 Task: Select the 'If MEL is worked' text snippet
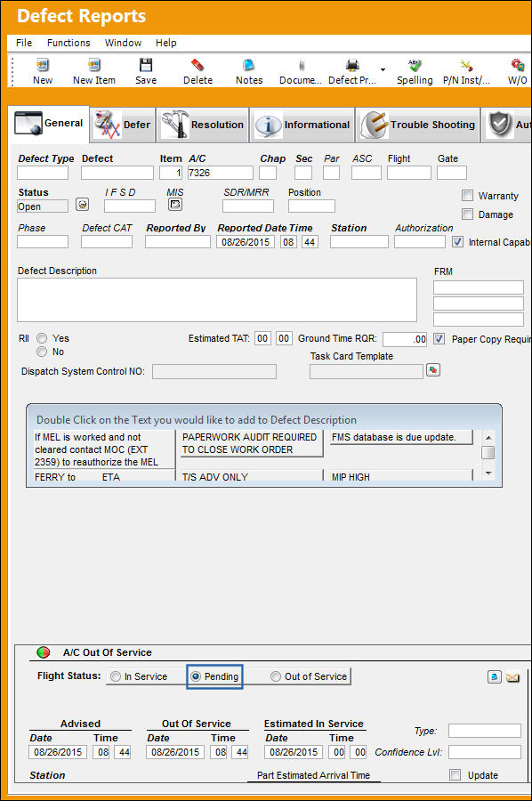click(x=104, y=449)
